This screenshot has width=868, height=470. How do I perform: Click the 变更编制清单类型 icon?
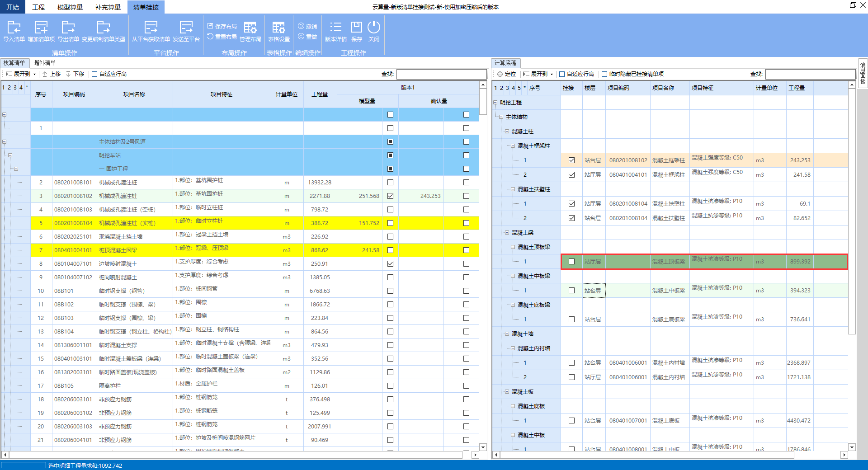tap(104, 27)
